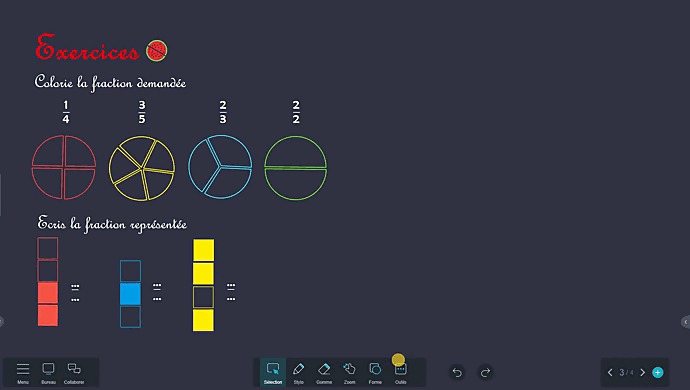Add a new page with plus button
The height and width of the screenshot is (390, 690).
[658, 372]
